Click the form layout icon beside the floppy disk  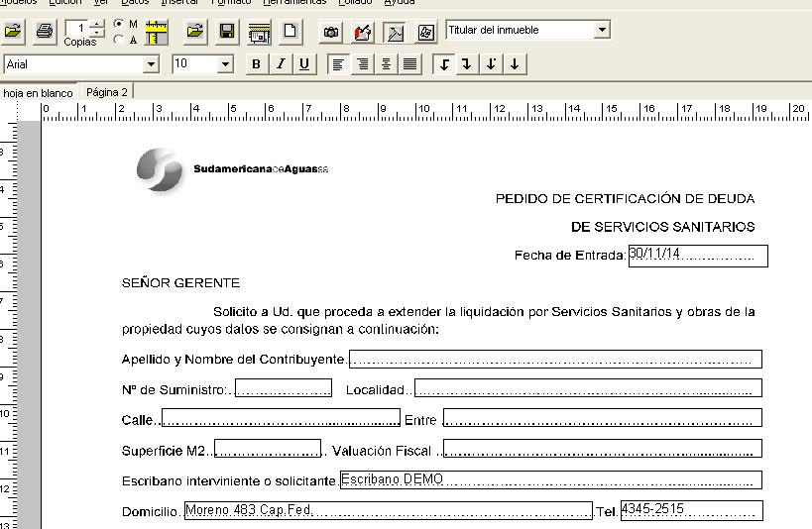259,33
